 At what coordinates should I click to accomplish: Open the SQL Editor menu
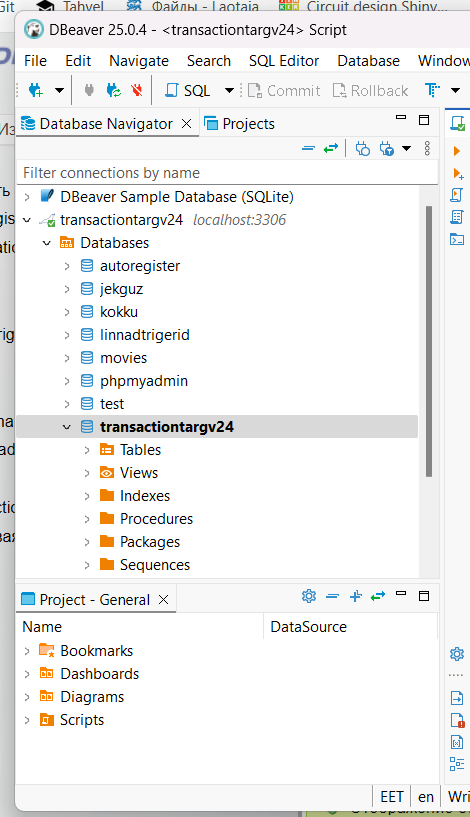[284, 61]
